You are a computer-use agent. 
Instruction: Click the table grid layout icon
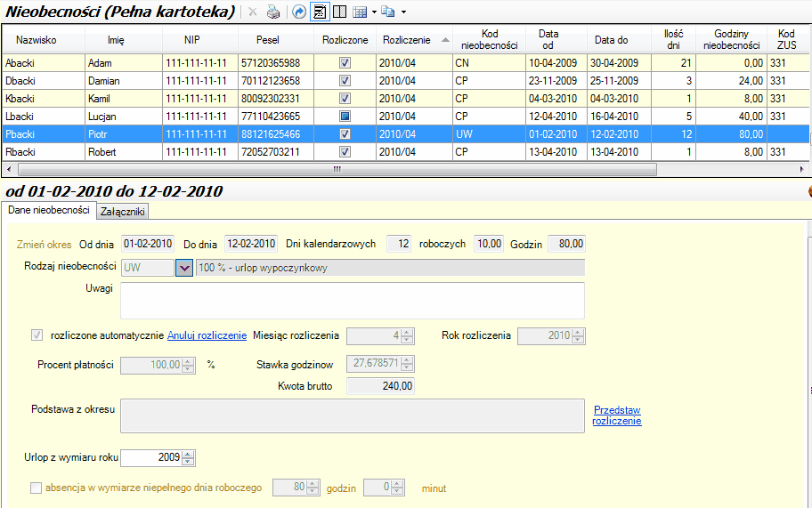360,12
